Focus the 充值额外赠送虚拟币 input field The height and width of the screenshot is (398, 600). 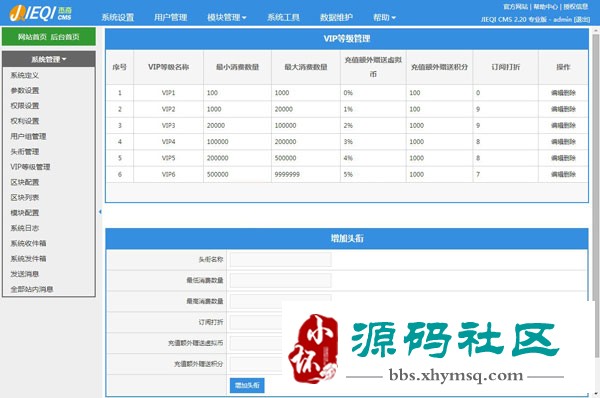pyautogui.click(x=256, y=343)
